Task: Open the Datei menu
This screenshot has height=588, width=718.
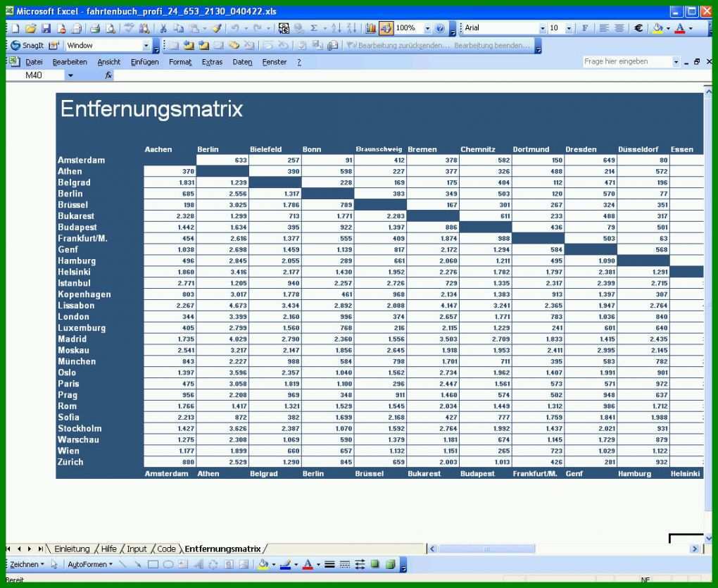Action: pos(34,62)
